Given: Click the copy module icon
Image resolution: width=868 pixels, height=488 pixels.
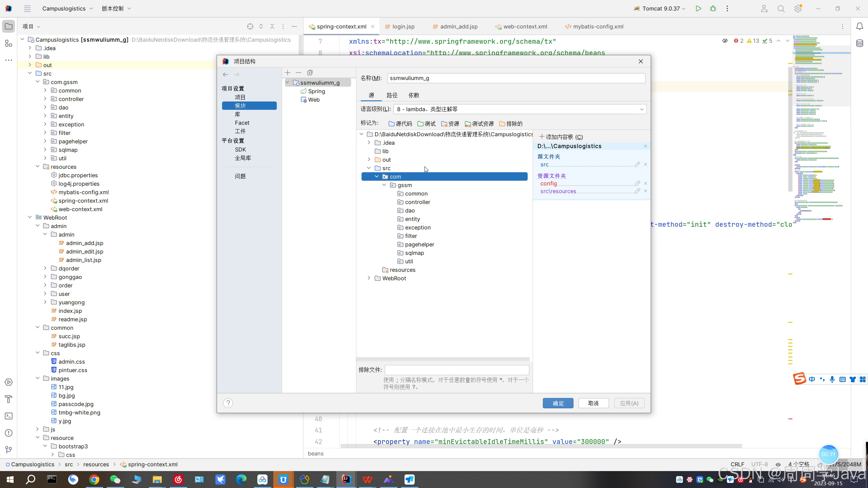Looking at the screenshot, I should pos(310,73).
